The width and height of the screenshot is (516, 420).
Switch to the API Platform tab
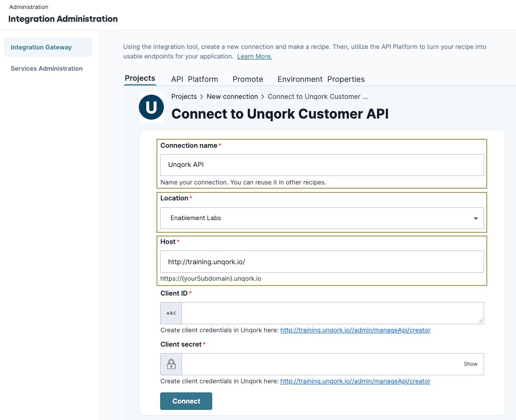click(x=195, y=79)
